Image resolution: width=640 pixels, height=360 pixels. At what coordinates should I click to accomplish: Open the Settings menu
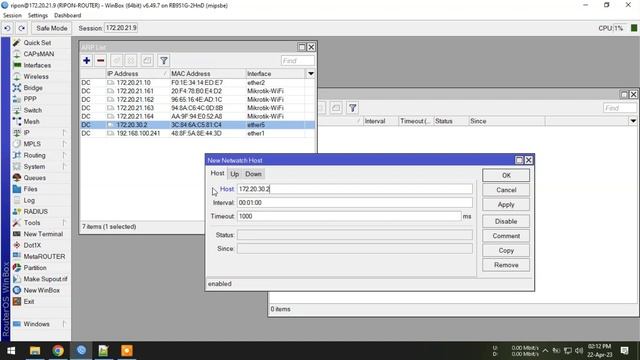click(38, 16)
